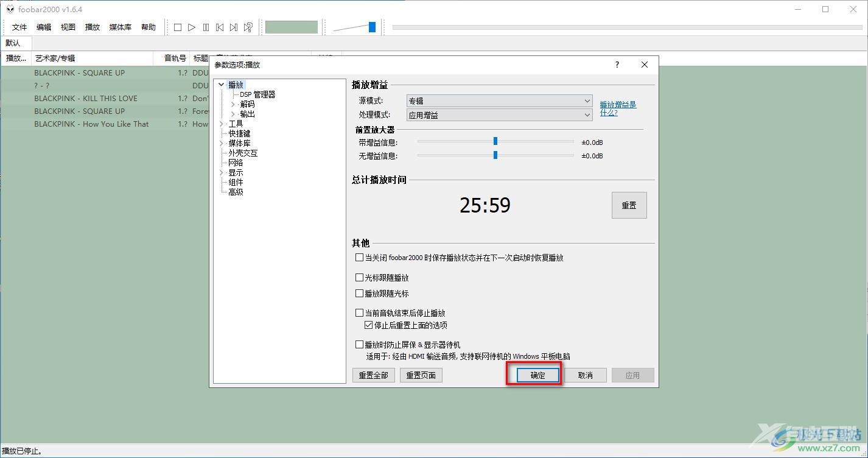Click the Random playback toolbar icon
The image size is (868, 458).
[248, 27]
